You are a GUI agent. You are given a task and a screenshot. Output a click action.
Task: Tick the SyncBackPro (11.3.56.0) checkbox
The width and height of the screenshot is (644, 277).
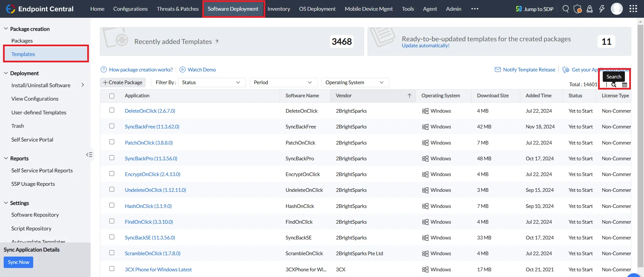[112, 158]
